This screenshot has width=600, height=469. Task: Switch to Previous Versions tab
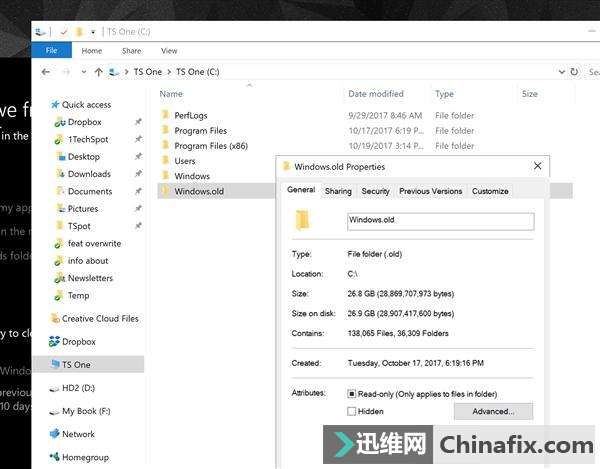(430, 191)
